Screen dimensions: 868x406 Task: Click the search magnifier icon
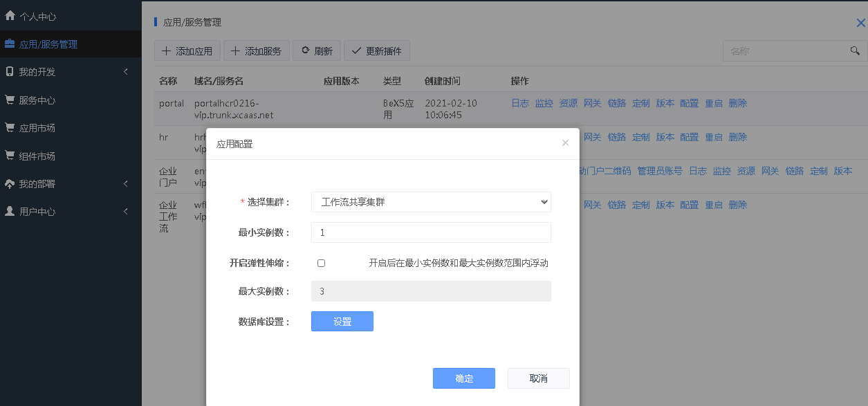(x=854, y=51)
